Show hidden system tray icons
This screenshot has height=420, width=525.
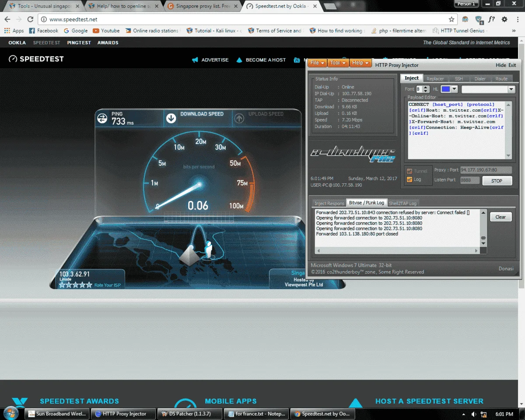463,414
